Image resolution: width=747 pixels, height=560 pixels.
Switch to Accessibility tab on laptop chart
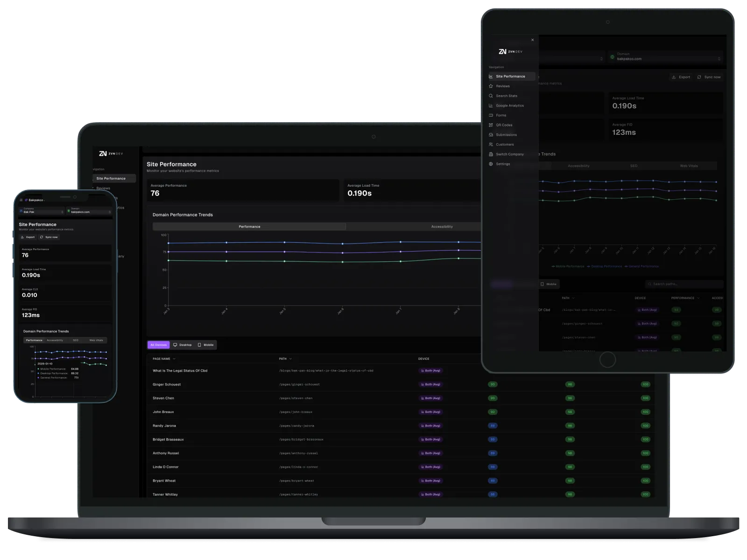442,227
